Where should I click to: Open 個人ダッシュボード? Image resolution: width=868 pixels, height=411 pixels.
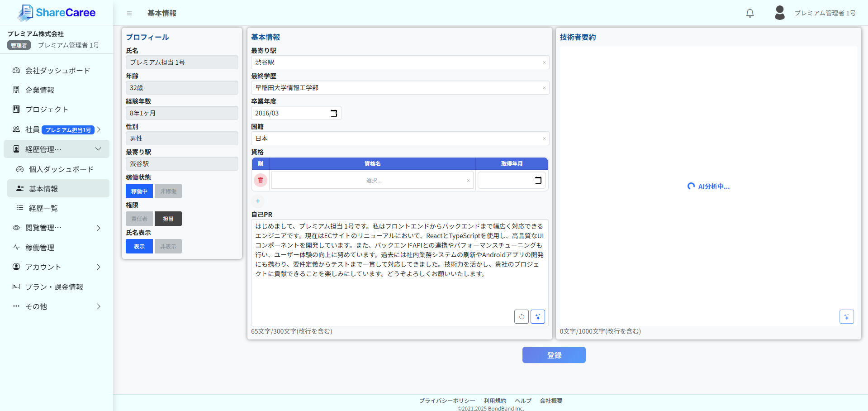coord(58,169)
